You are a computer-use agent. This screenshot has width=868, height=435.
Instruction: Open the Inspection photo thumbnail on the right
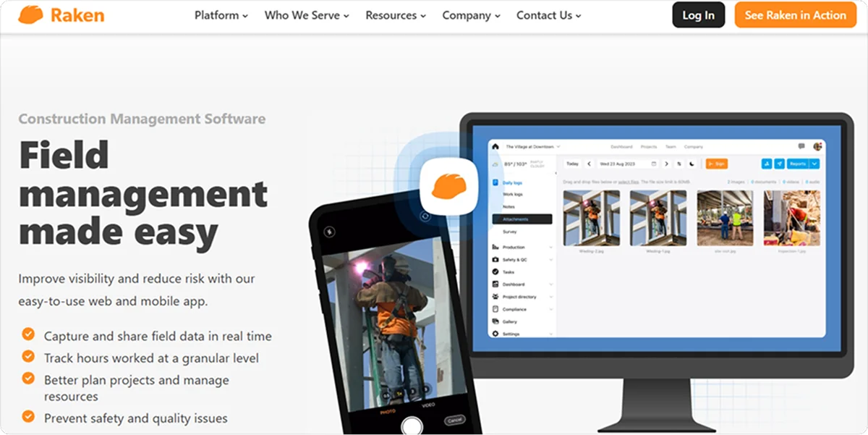pyautogui.click(x=792, y=218)
